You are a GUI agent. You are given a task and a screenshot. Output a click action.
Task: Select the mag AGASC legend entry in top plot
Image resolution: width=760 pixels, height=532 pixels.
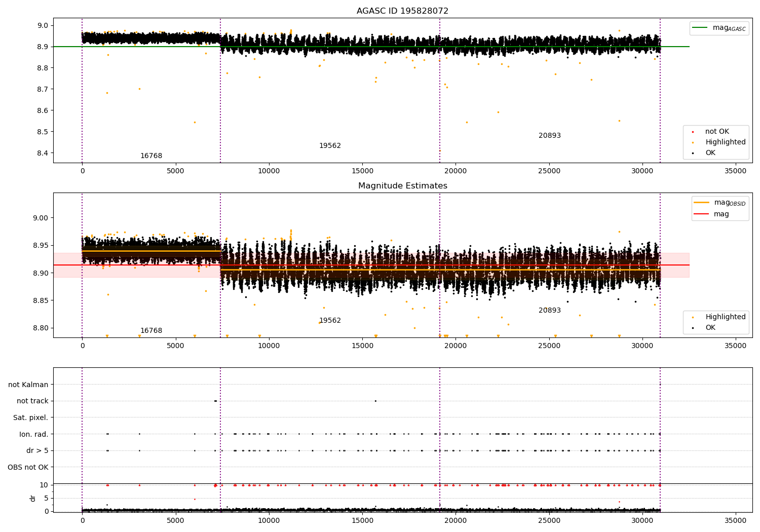719,28
